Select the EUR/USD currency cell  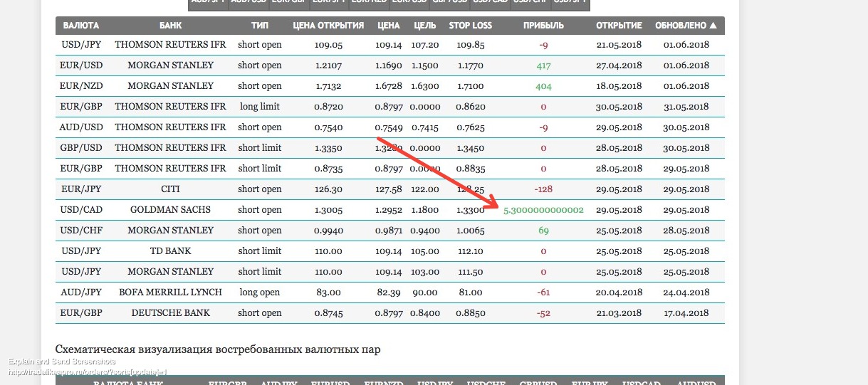point(81,65)
